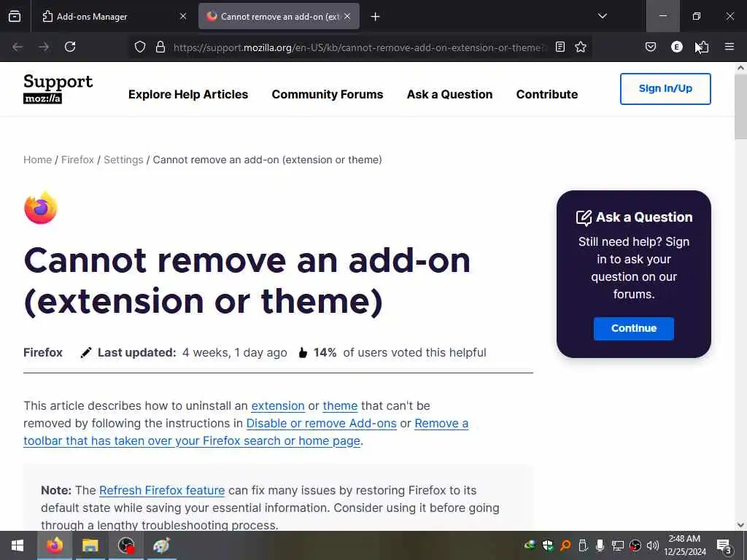Open Contribute nav item
747x560 pixels.
(x=547, y=94)
